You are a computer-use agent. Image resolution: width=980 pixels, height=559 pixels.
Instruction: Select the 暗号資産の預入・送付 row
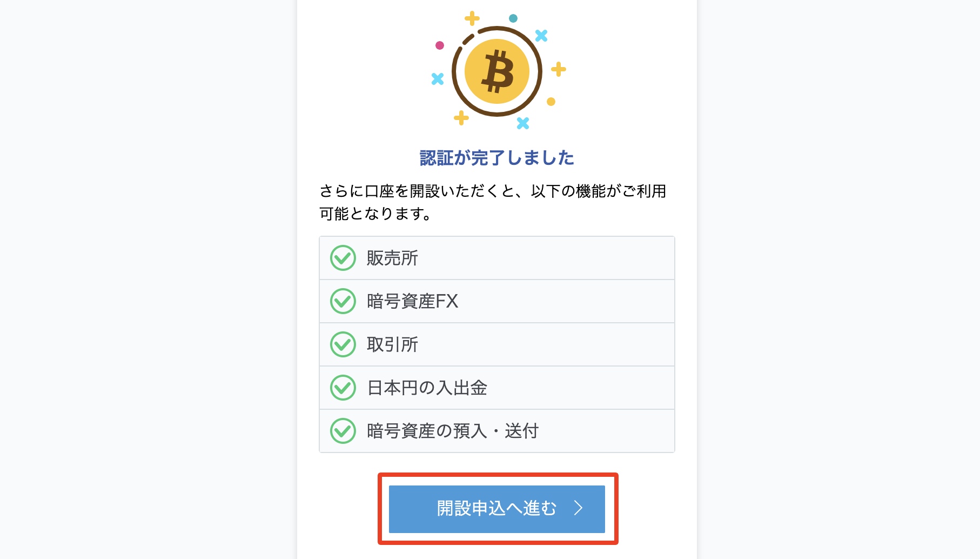point(497,431)
